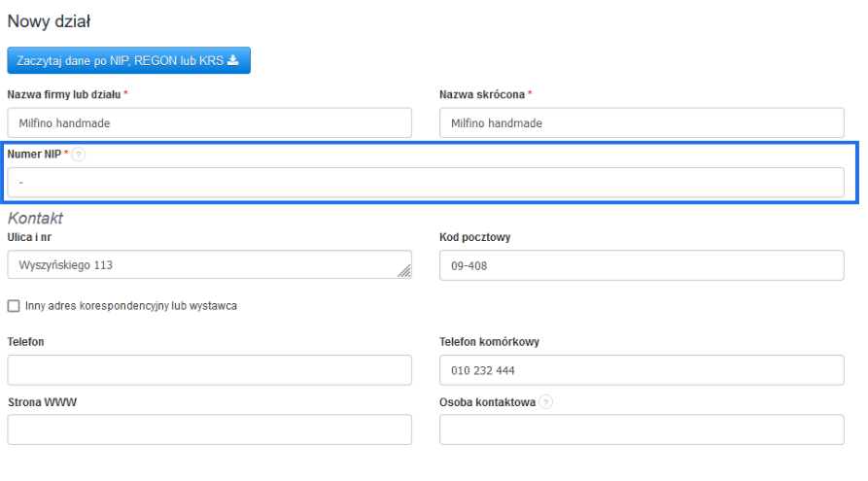This screenshot has height=481, width=868.
Task: Click the resize handle of the street textarea
Action: 404,273
